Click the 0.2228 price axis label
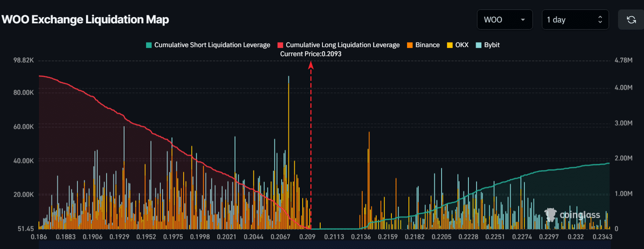The image size is (644, 249). (468, 236)
